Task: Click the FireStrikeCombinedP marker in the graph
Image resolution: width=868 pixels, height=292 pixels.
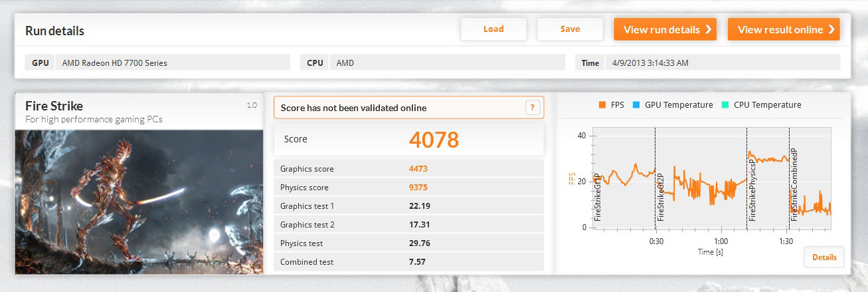Action: point(794,186)
